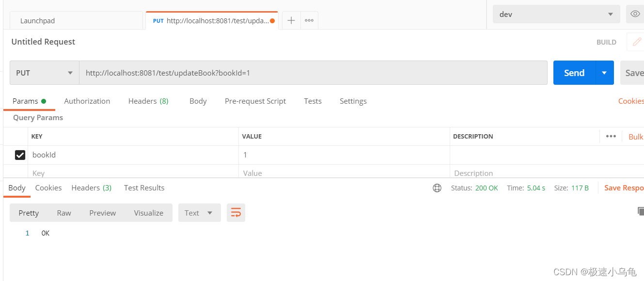Click the edit pencil icon near BUILD
The height and width of the screenshot is (281, 644).
point(636,42)
